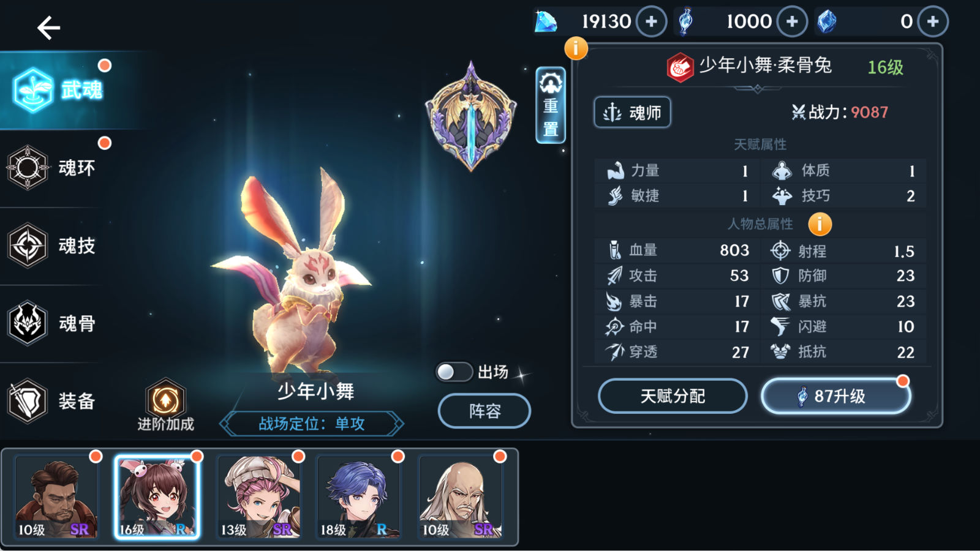The width and height of the screenshot is (980, 551).
Task: Tap the 进阶加成 bonus icon
Action: coord(165,400)
